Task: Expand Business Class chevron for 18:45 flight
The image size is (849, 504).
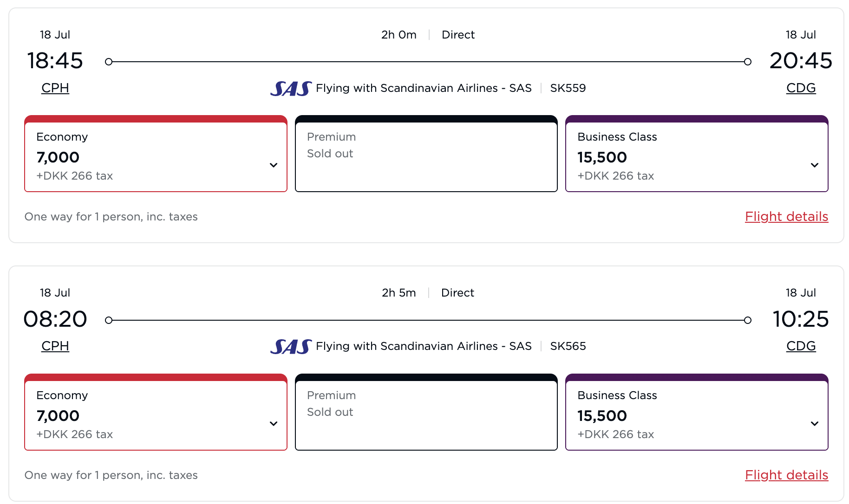Action: click(815, 165)
